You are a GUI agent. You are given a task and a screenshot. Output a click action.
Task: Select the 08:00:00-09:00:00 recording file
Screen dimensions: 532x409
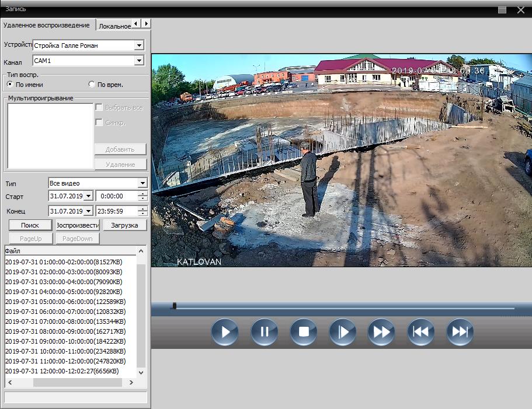coord(64,331)
